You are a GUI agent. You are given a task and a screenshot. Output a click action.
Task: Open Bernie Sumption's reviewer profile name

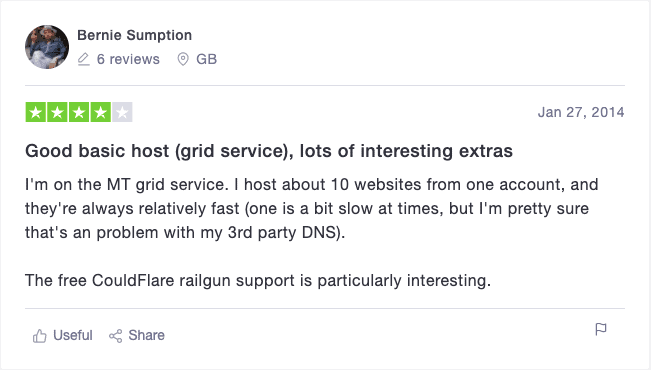pyautogui.click(x=135, y=35)
